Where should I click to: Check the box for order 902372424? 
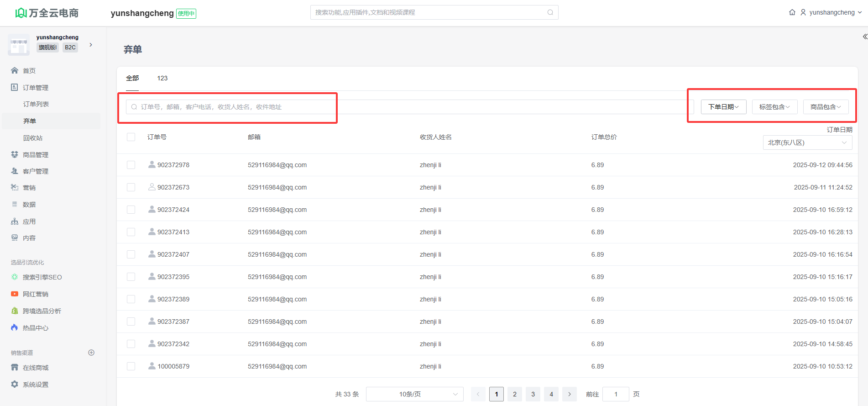[x=131, y=210]
